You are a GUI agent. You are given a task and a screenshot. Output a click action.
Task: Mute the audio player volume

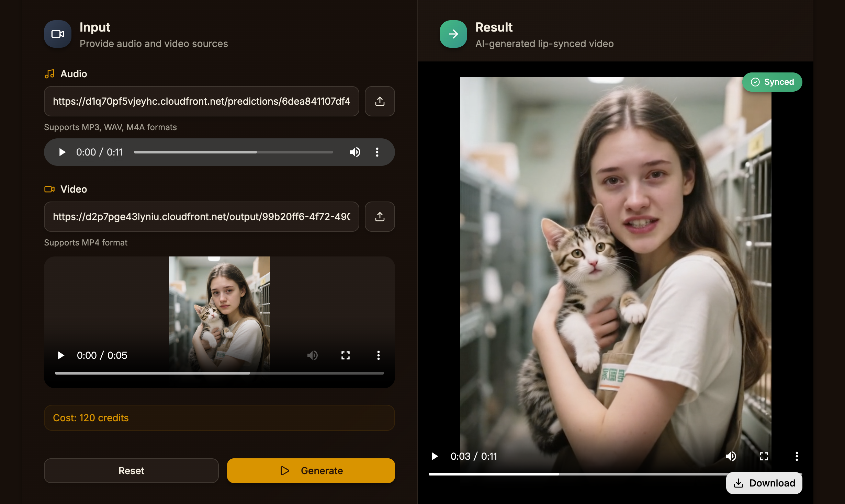[355, 152]
